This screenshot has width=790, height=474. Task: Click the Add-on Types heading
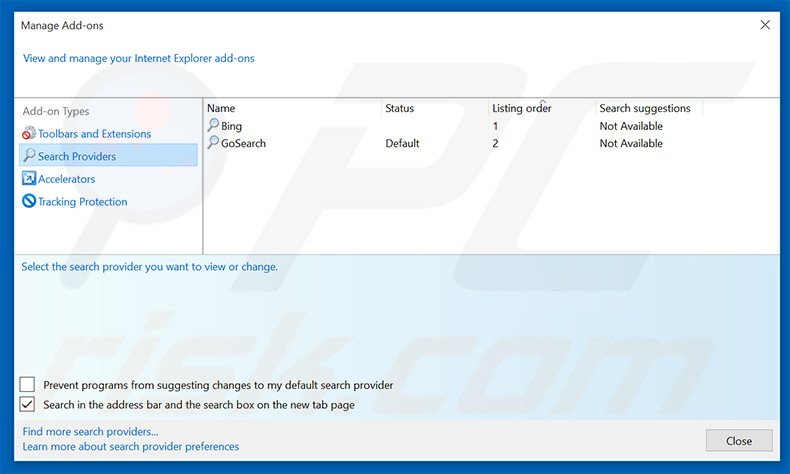(x=55, y=111)
